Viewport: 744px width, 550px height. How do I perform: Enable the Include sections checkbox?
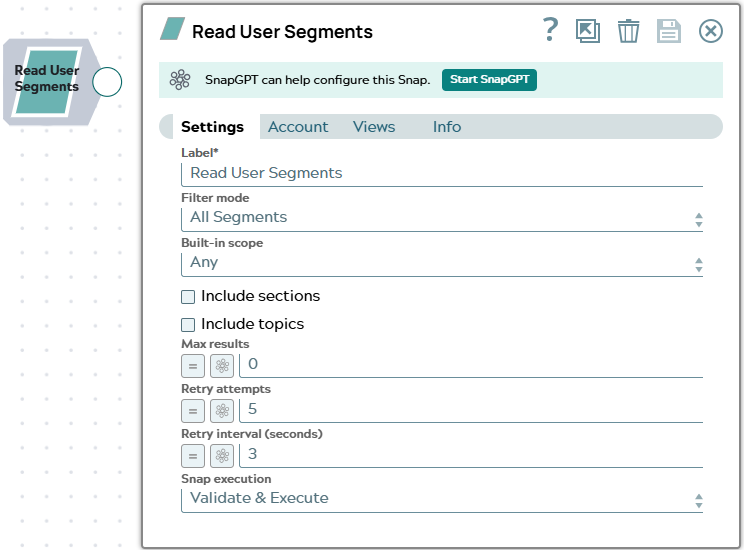click(188, 297)
